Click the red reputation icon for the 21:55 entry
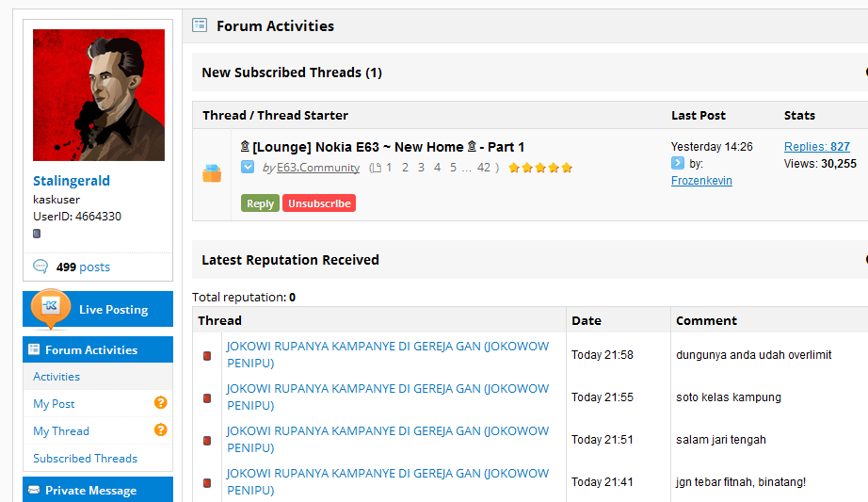The image size is (868, 502). point(207,398)
